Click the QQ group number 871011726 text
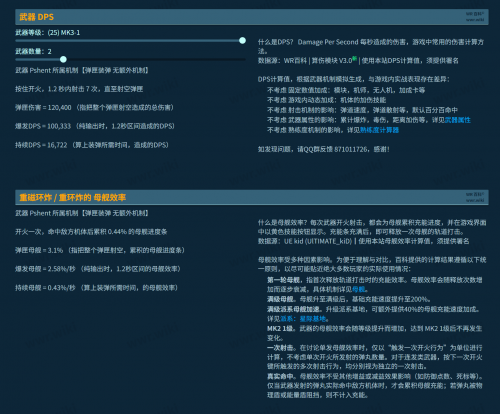The image size is (500, 414). 351,149
